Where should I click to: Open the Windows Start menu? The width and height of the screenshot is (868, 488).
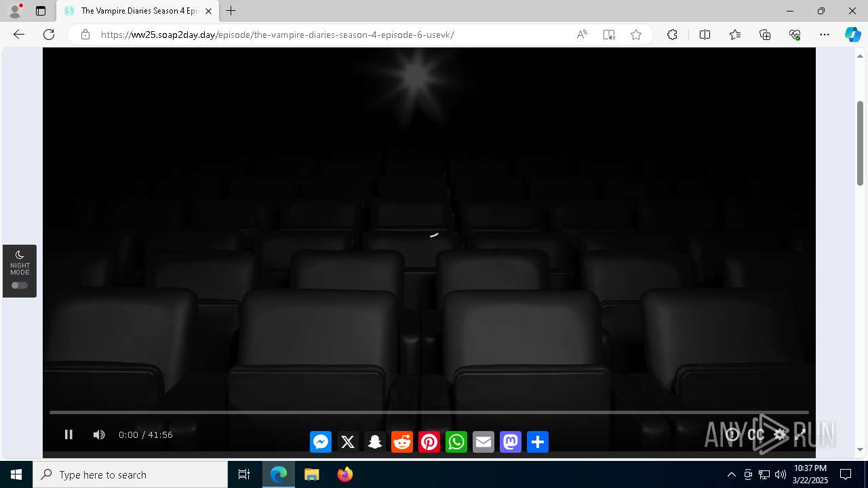16,474
